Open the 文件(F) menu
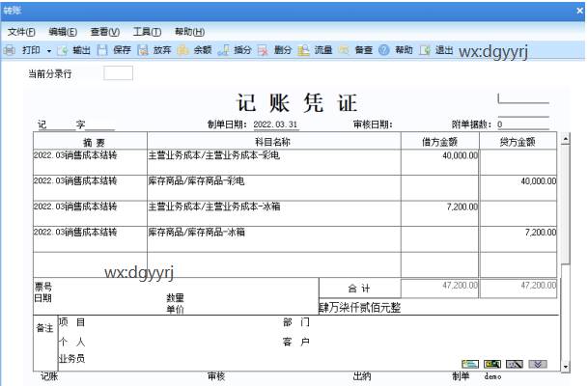588x386 pixels. point(21,32)
